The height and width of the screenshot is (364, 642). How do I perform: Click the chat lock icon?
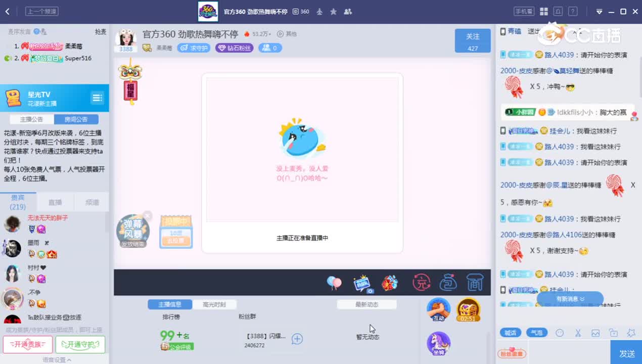click(613, 333)
